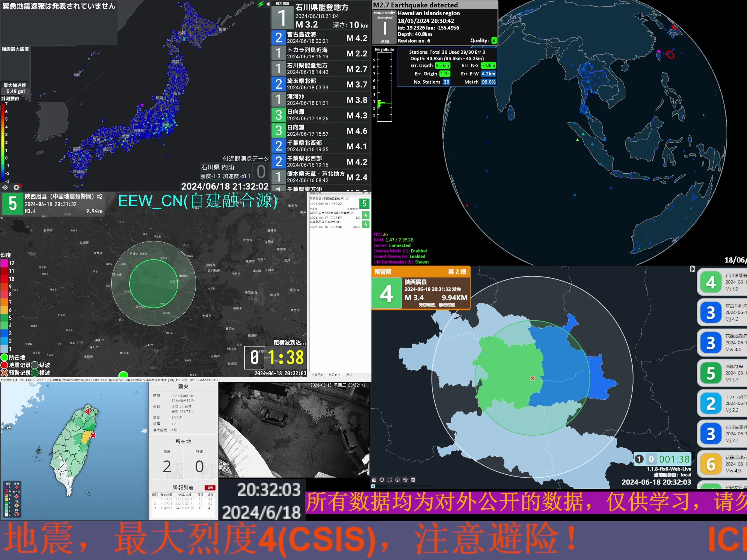Screen dimensions: 747x560
Task: Click the magenta 12 intensity swatch in 烈度 legend
Action: pyautogui.click(x=4, y=263)
